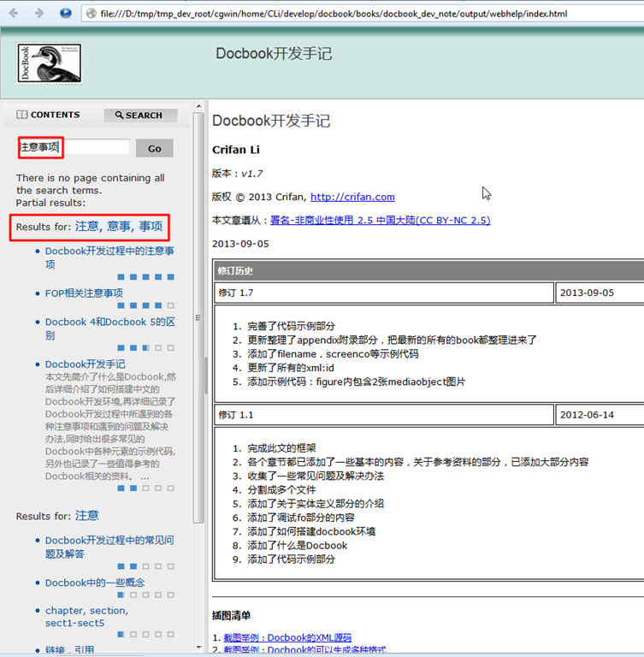Click the banner title Docbook开发手记
The width and height of the screenshot is (644, 657).
point(274,54)
